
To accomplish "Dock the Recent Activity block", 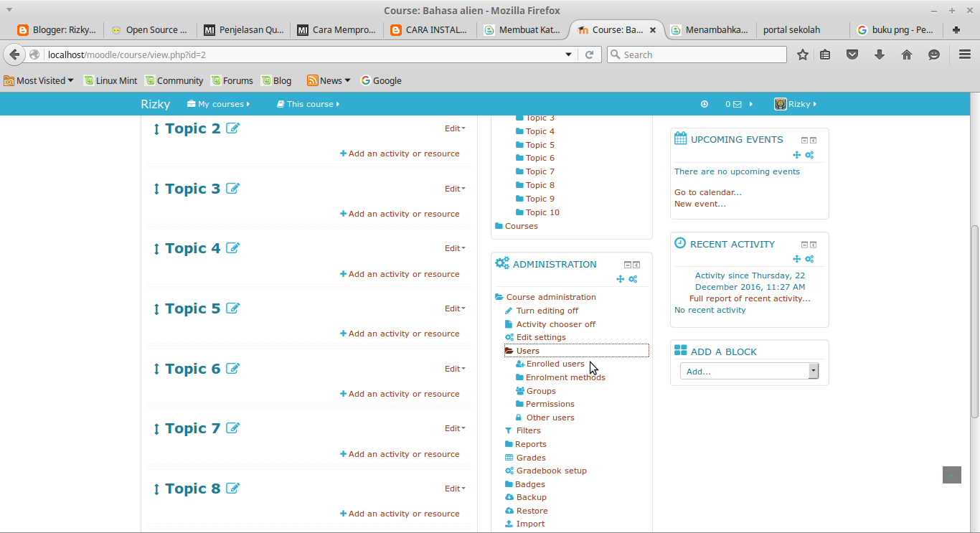I will pos(813,244).
